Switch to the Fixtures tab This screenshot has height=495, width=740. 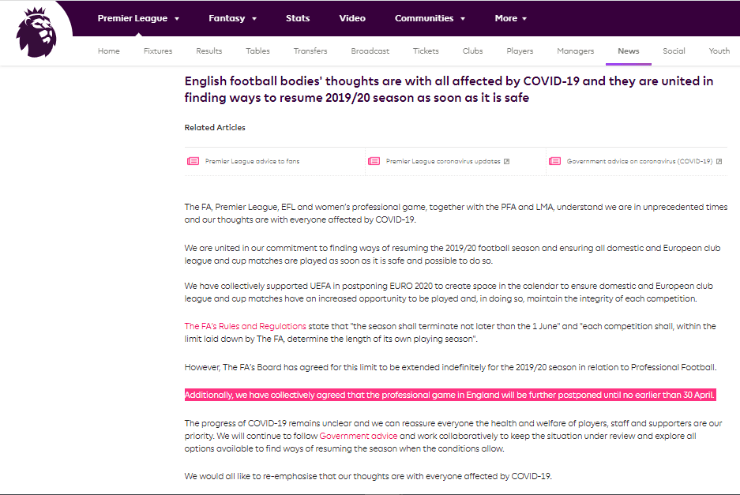(158, 51)
